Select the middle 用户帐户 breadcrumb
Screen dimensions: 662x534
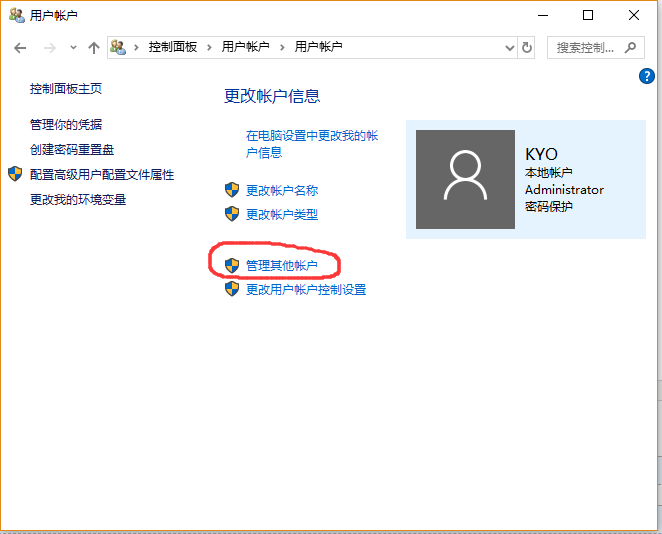245,47
